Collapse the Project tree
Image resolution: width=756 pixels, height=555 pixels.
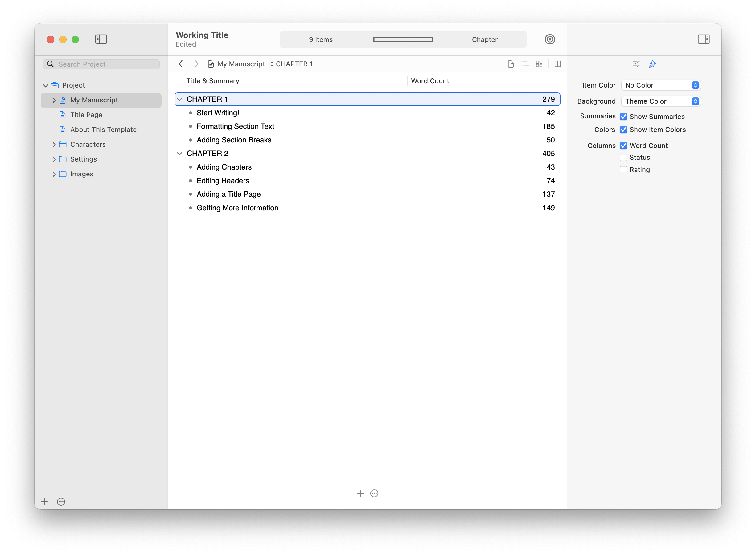[46, 86]
